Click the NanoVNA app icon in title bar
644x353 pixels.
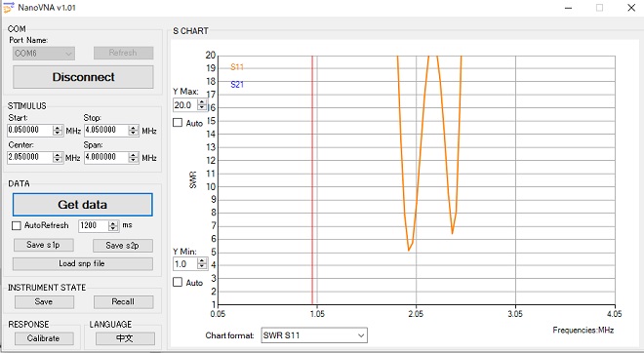click(x=8, y=8)
